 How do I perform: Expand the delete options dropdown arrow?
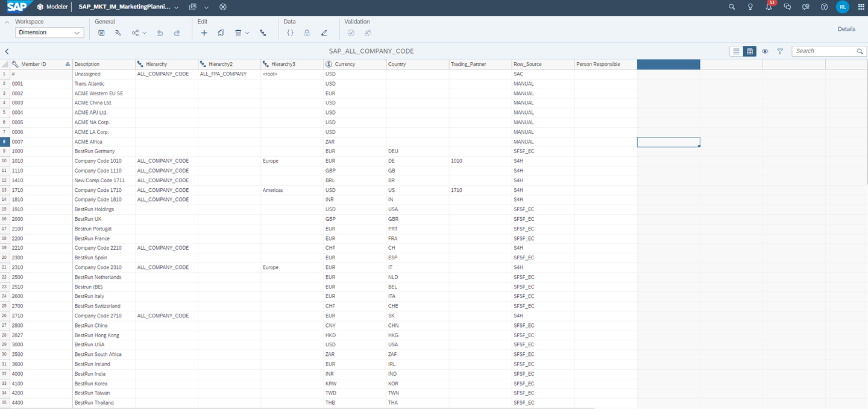[247, 33]
